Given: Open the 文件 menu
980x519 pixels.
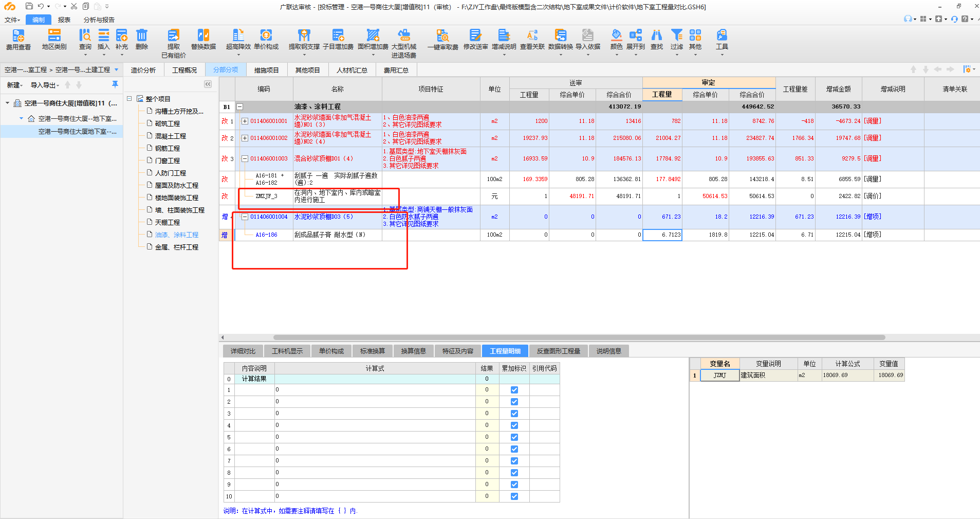Looking at the screenshot, I should point(12,20).
